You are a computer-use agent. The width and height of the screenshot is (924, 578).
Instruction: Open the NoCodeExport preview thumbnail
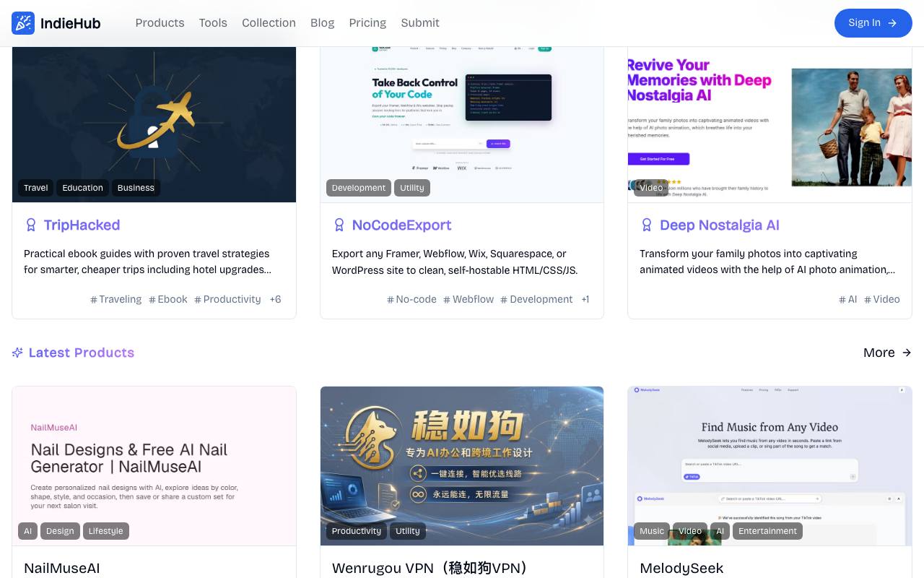pos(462,124)
